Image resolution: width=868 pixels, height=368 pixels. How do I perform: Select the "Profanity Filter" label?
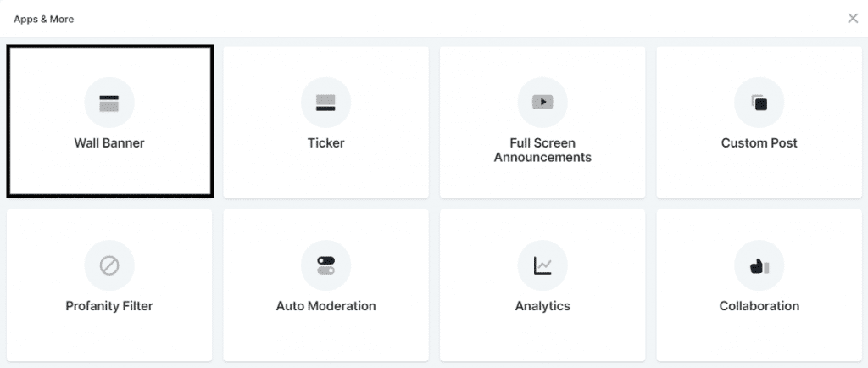coord(109,306)
